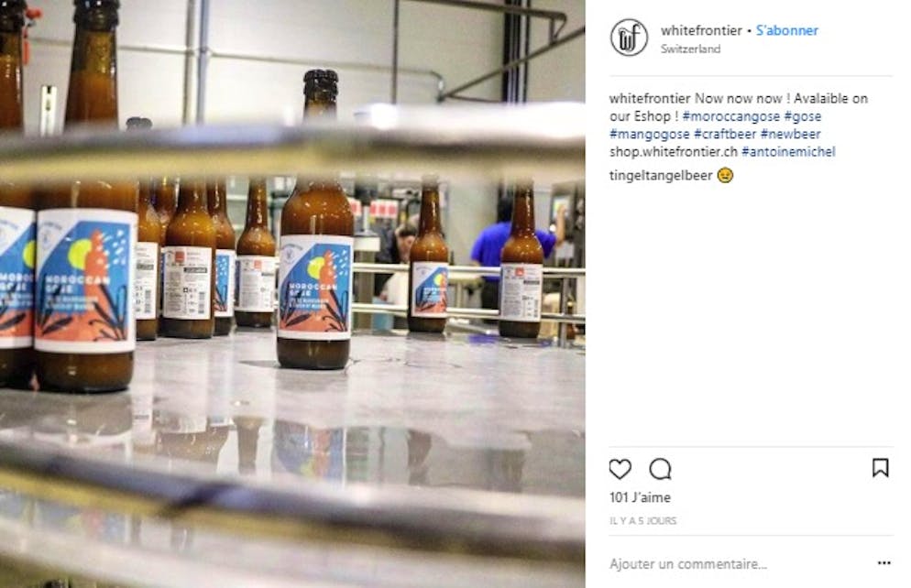This screenshot has width=911, height=588.
Task: Open the #gose hashtag
Action: tap(802, 116)
